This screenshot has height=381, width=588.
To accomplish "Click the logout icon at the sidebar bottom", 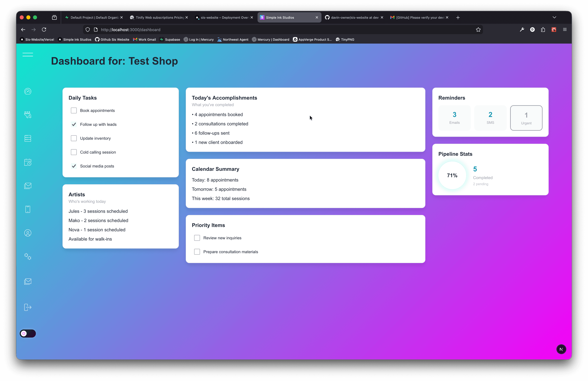I will 27,307.
